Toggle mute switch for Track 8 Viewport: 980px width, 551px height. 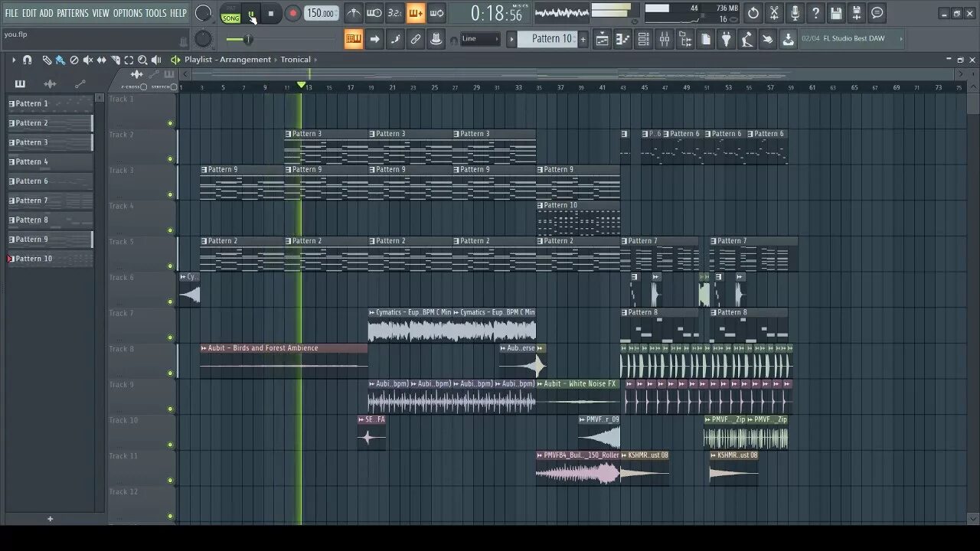pos(170,373)
